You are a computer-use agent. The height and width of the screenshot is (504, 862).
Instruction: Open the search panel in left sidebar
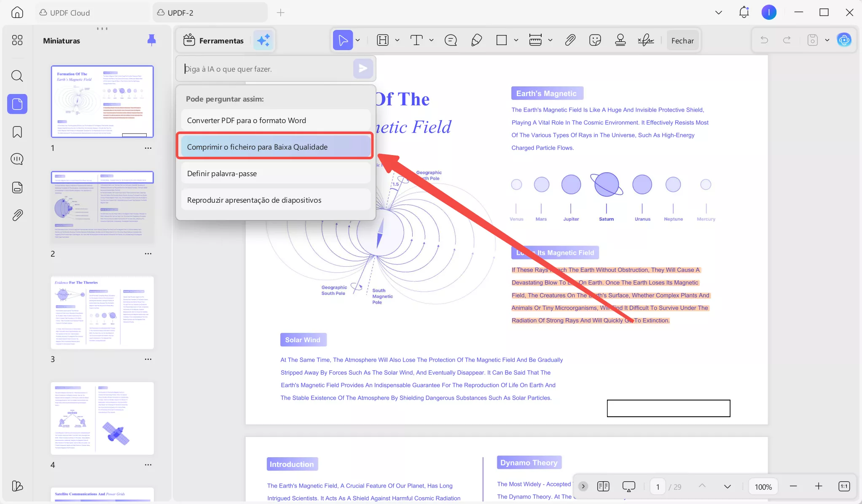(17, 76)
